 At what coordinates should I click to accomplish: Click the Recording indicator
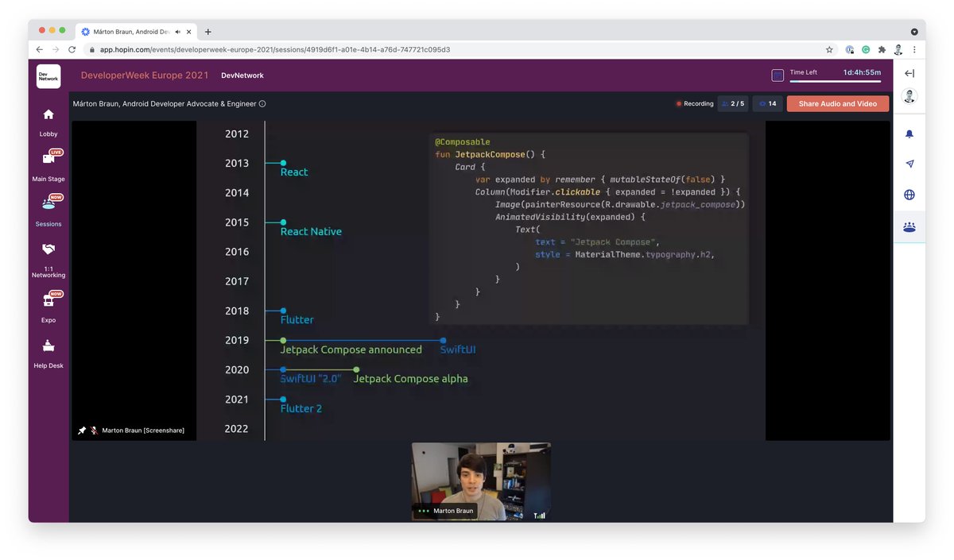pos(695,103)
